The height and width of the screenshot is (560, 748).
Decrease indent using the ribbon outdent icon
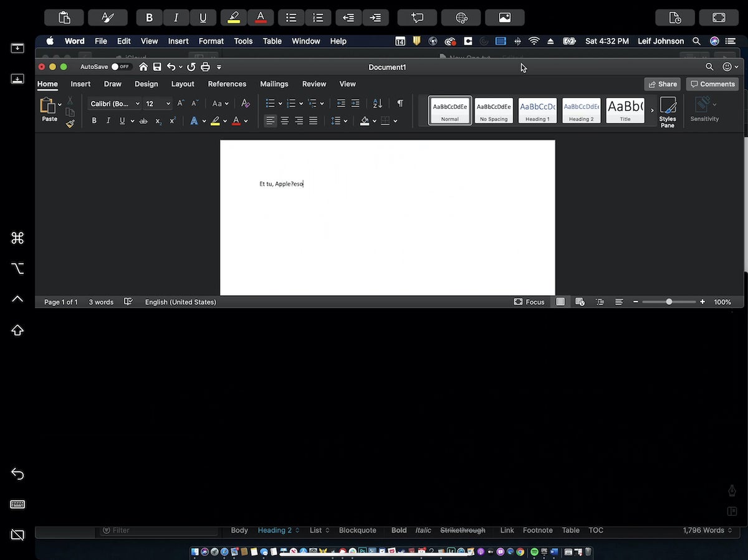coord(341,103)
